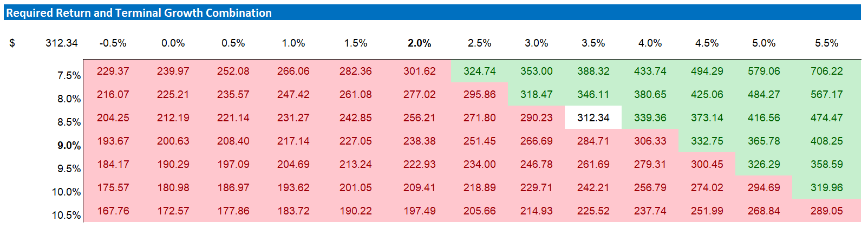Select the 2.0% terminal growth column header
The width and height of the screenshot is (868, 228).
(x=419, y=43)
